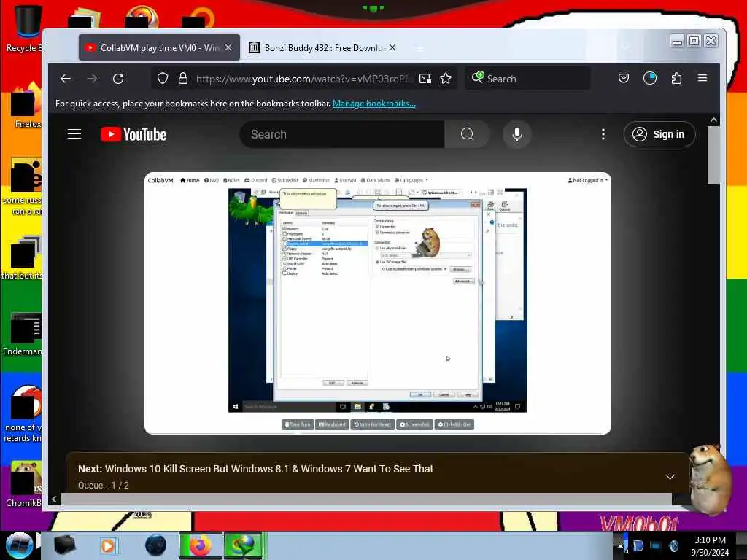Go back with Firefox back arrow
The height and width of the screenshot is (560, 747).
pos(66,79)
